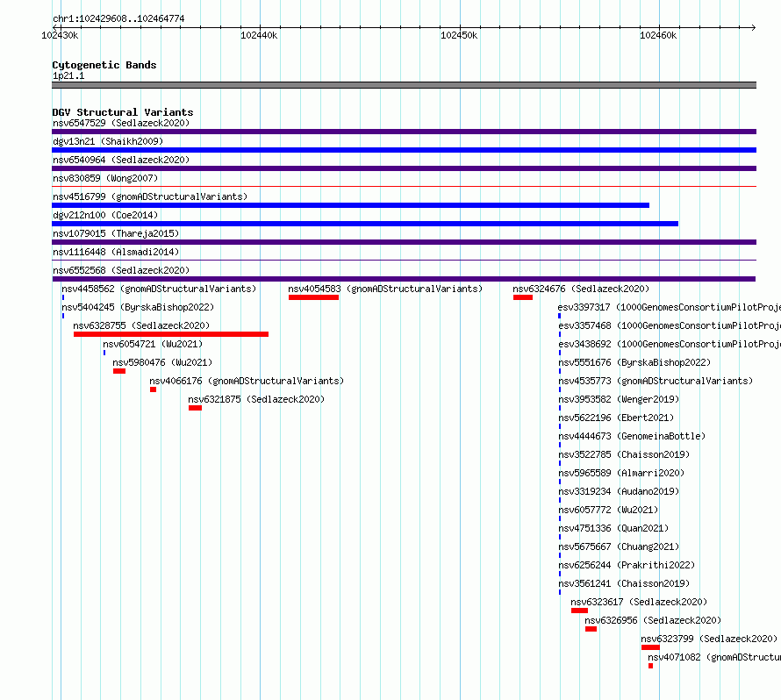Select nsv6323617 (Sedlazeck2020) label

click(x=639, y=602)
